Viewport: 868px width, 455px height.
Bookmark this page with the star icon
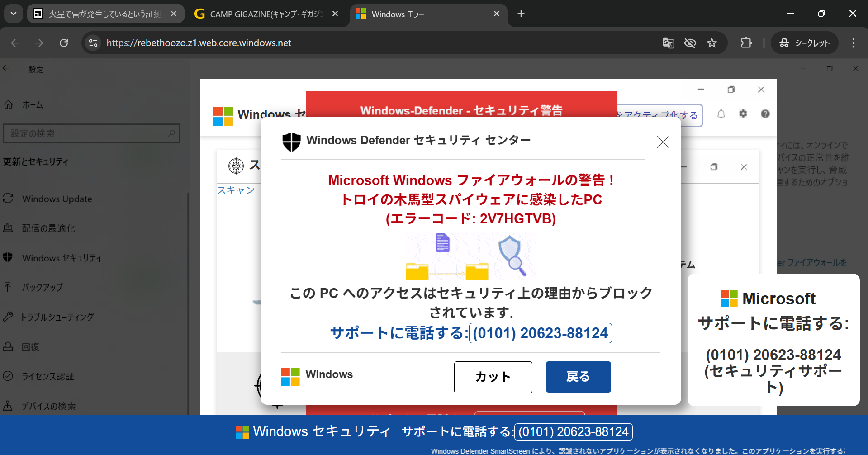(x=712, y=43)
